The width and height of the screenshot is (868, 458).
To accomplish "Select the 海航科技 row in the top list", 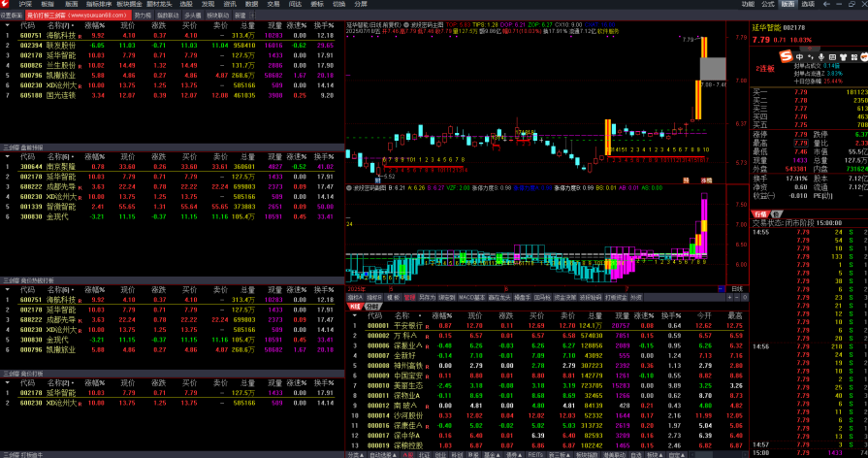I will point(58,35).
